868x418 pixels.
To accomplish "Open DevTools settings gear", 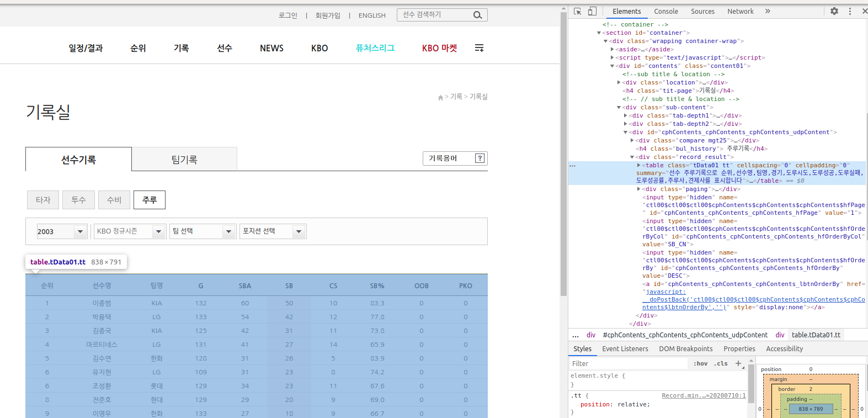I will (x=834, y=11).
